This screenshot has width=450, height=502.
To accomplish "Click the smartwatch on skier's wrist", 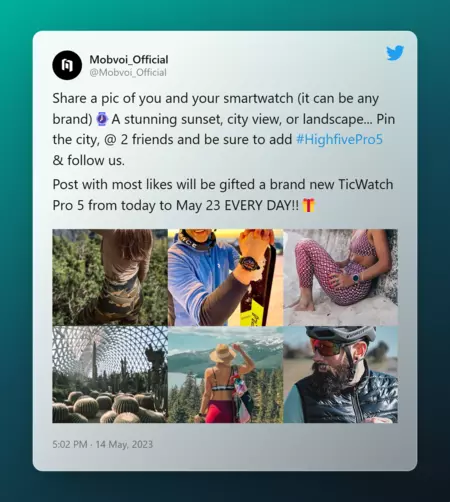I will pos(249,264).
